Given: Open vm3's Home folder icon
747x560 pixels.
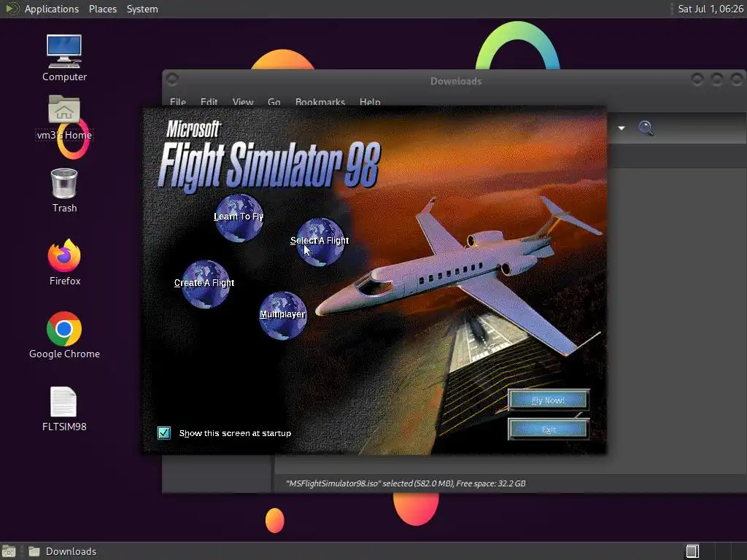Looking at the screenshot, I should [x=64, y=117].
